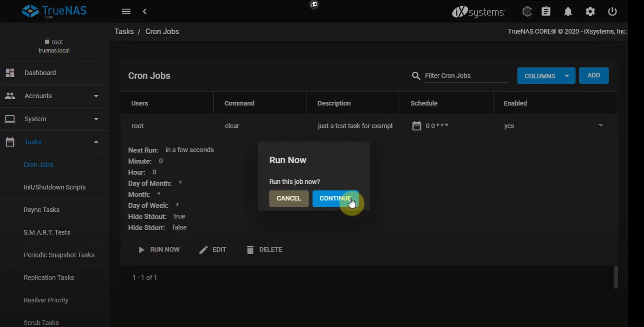Click CANCEL in the Run Now dialog

(288, 199)
